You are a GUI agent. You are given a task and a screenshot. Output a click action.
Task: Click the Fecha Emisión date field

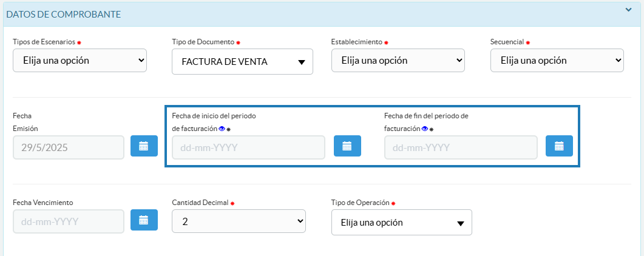68,147
